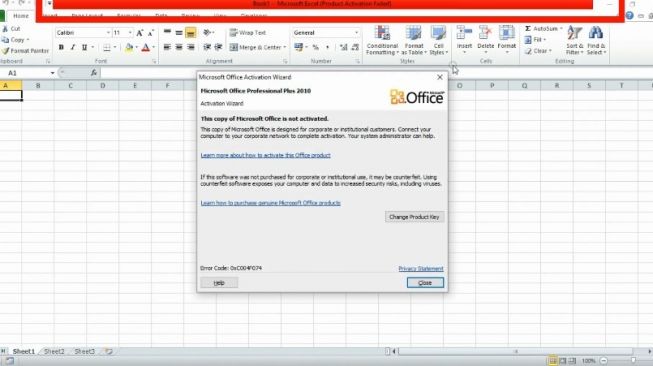Image resolution: width=653 pixels, height=366 pixels.
Task: Click Close button in Activation Wizard
Action: [x=425, y=283]
